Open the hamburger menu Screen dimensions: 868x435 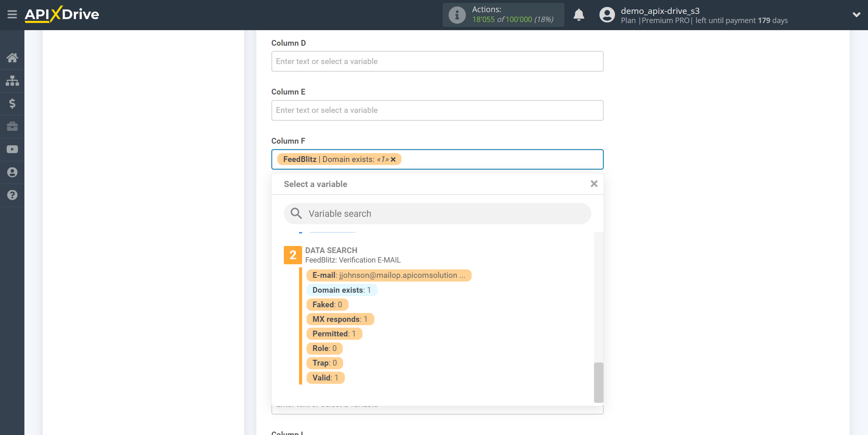click(12, 15)
